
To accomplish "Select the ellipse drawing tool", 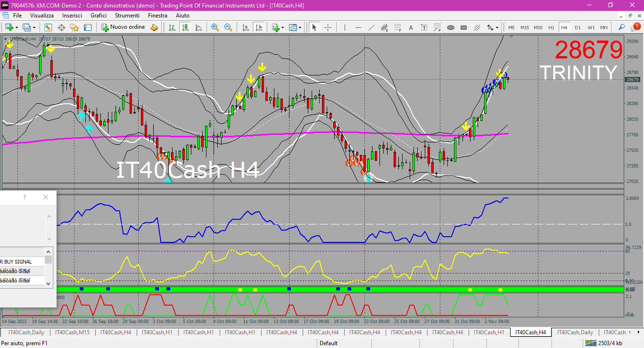I will [450, 27].
